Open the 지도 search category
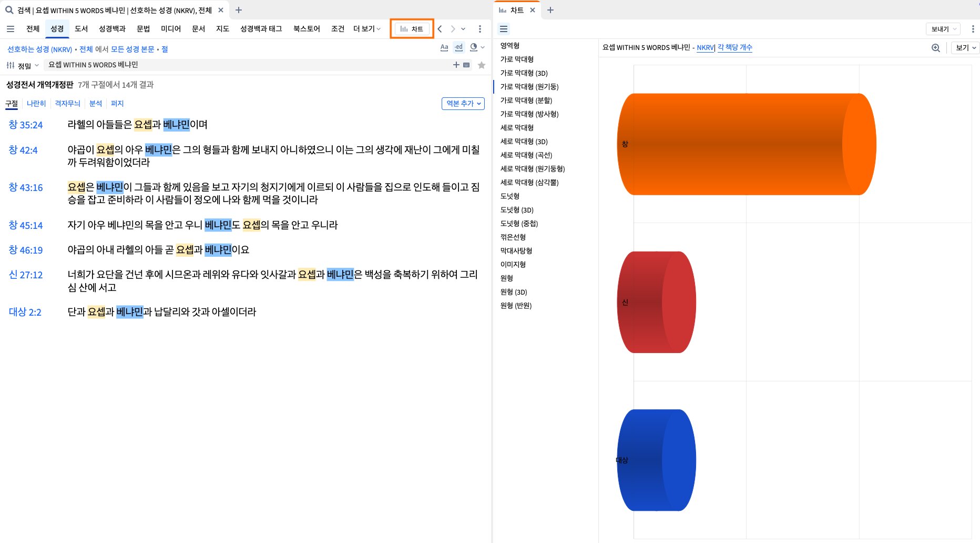 pos(222,29)
